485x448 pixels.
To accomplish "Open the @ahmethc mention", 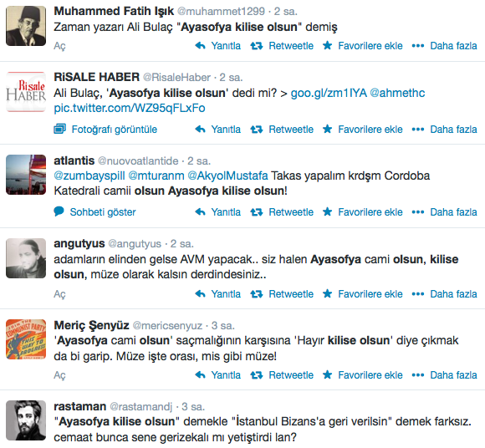I will (397, 93).
